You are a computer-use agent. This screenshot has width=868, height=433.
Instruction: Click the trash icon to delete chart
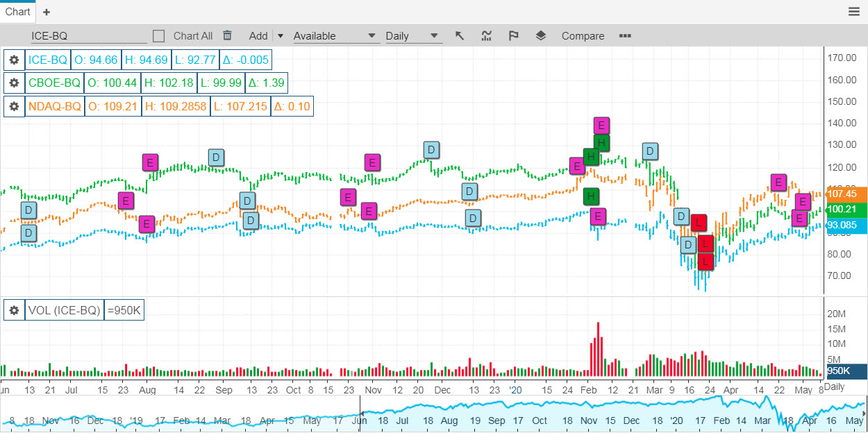(x=227, y=35)
